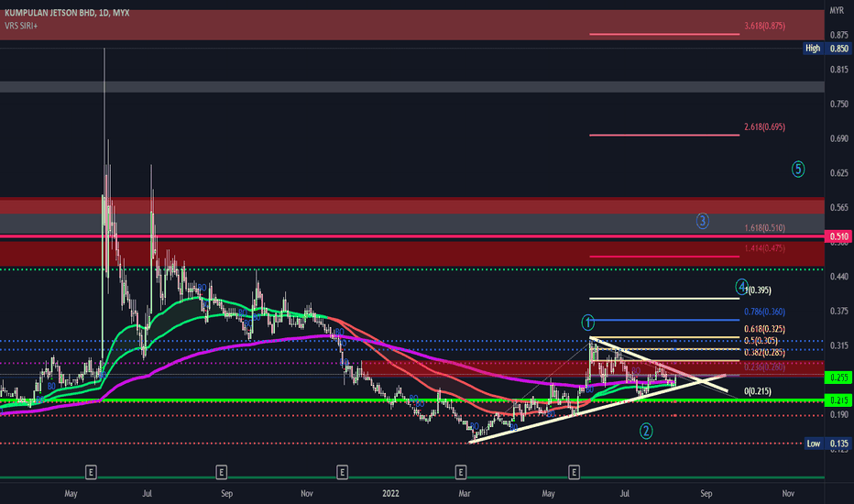Select the circled wave 2 label
The width and height of the screenshot is (854, 504).
point(645,431)
